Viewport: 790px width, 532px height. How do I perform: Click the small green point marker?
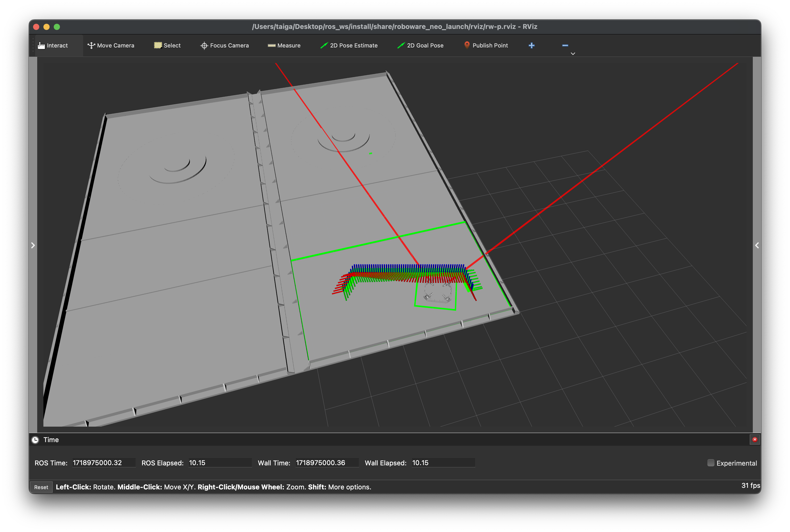[x=370, y=153]
